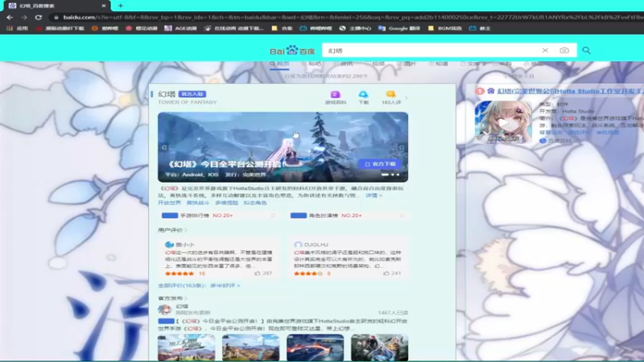
Task: Click the Baidu logo
Action: 292,51
